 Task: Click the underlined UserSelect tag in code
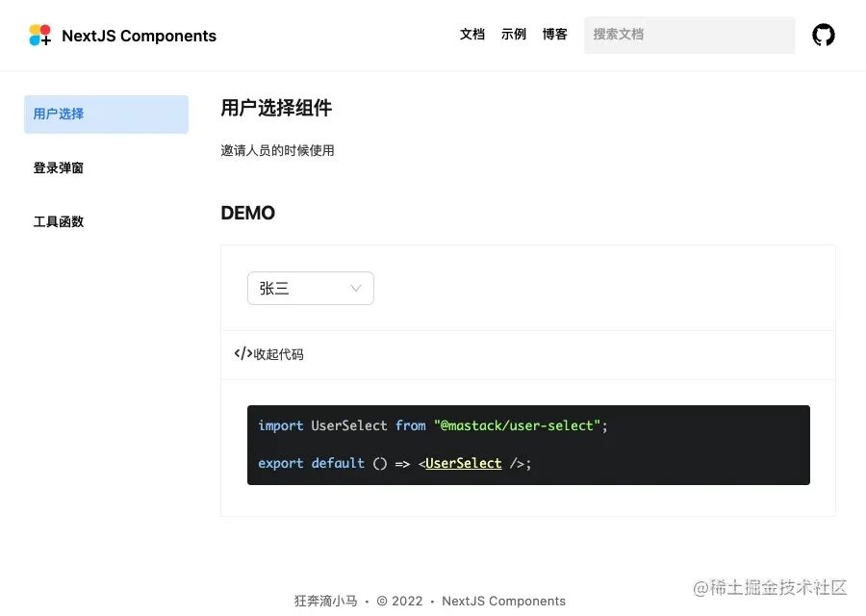(464, 463)
